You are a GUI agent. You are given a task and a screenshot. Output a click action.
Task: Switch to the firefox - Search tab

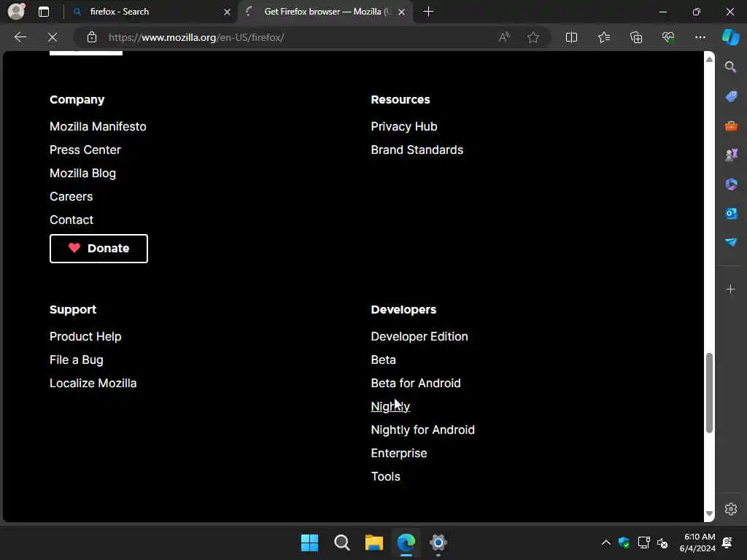tap(152, 12)
